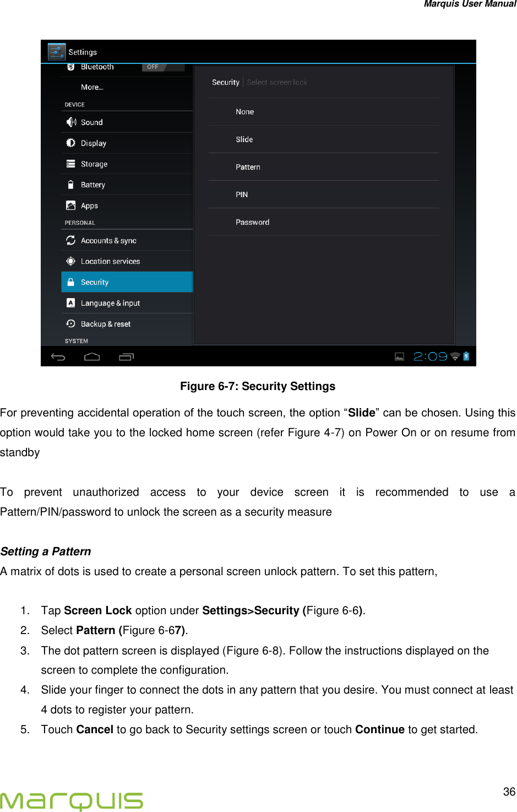517x812 pixels.
Task: Select Security in the settings list
Action: pos(94,282)
